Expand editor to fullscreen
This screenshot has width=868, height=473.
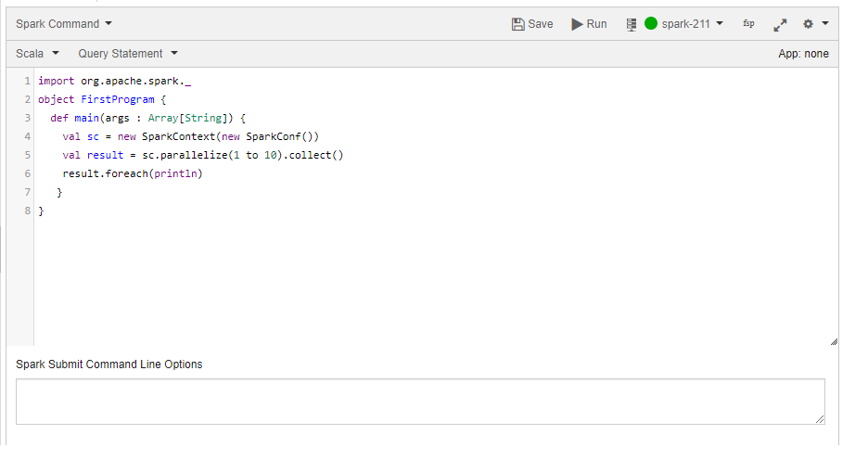780,24
